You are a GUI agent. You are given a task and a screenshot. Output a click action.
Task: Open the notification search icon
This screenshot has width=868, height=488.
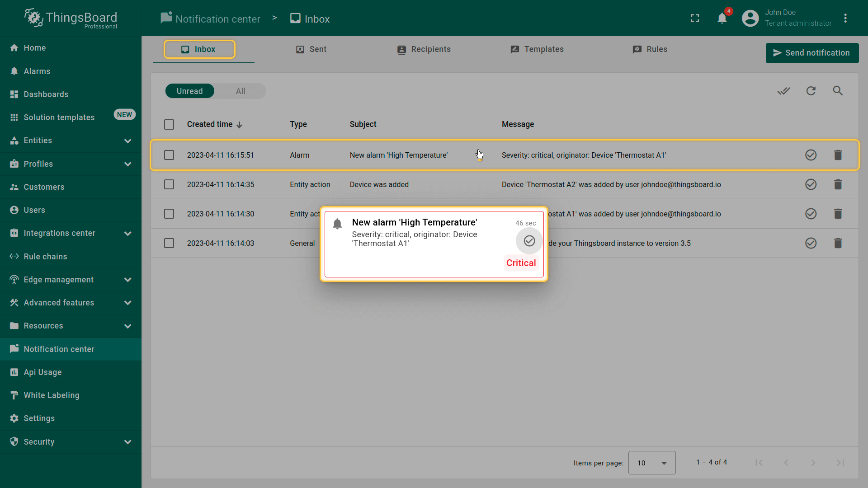click(838, 91)
